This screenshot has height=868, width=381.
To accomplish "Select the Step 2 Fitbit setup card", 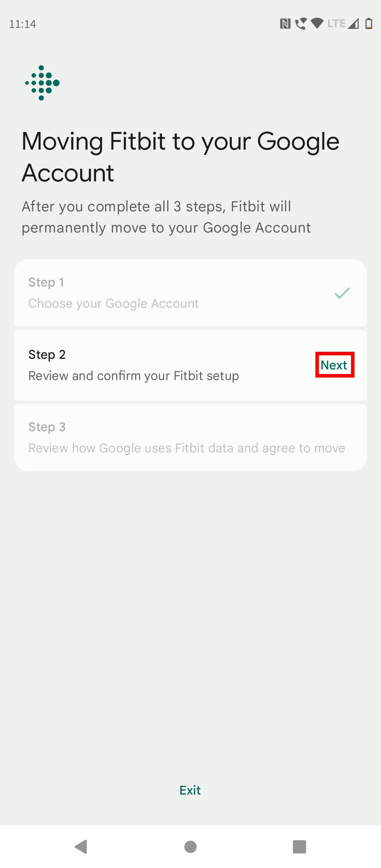I will 159,364.
